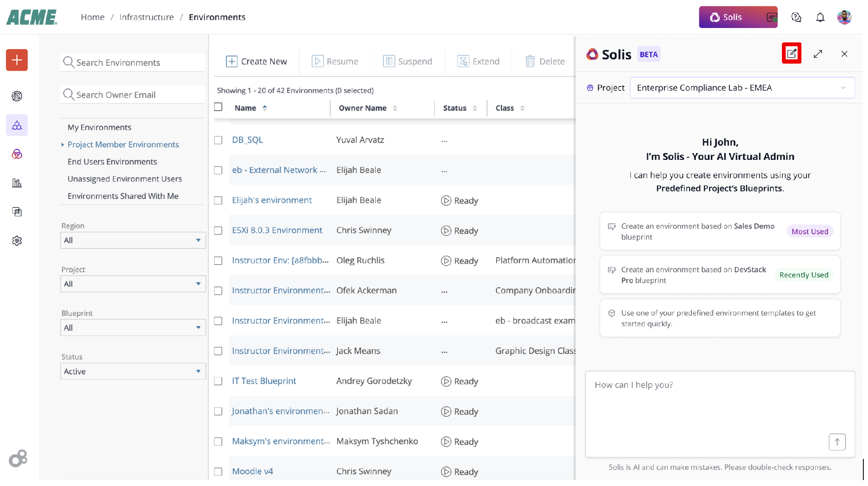The height and width of the screenshot is (486, 868).
Task: Choose predefined environment templates suggestion card
Action: click(720, 318)
